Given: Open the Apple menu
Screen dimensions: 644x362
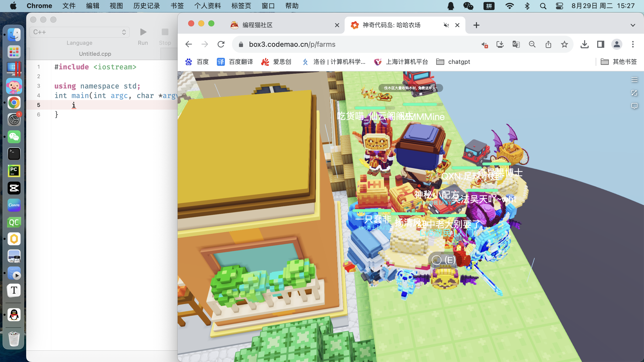Looking at the screenshot, I should pos(13,6).
